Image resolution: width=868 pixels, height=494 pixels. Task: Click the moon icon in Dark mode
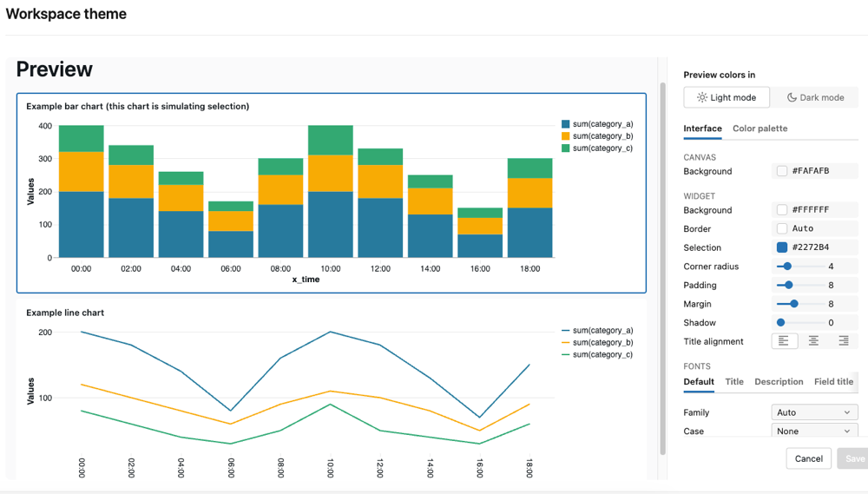pos(792,97)
